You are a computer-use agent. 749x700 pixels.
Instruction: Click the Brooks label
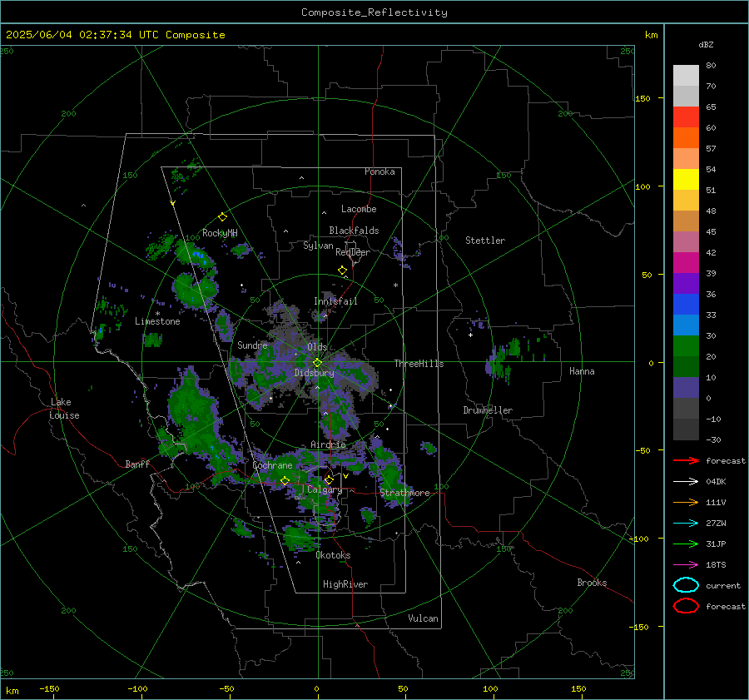tap(592, 583)
